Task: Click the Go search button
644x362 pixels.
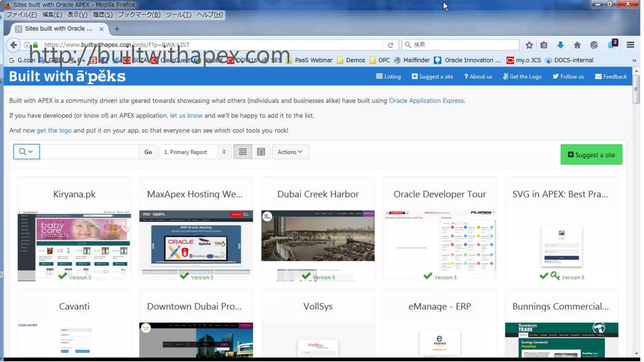Action: tap(148, 152)
